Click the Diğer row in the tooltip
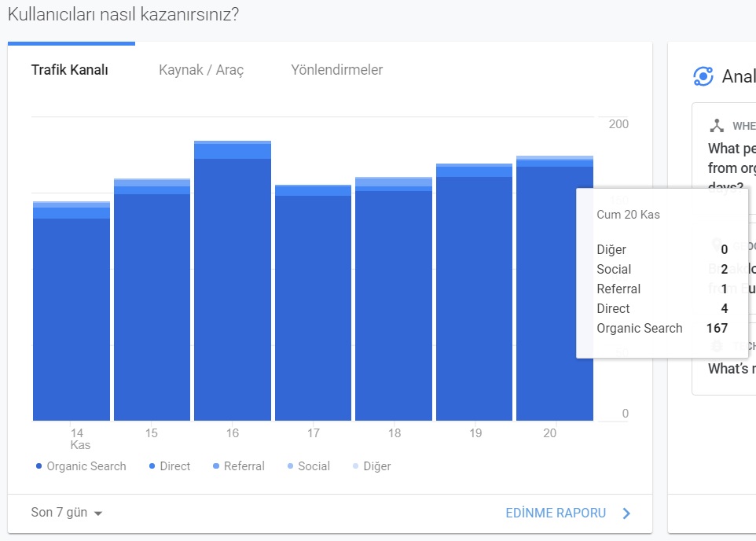756x541 pixels. pos(662,249)
